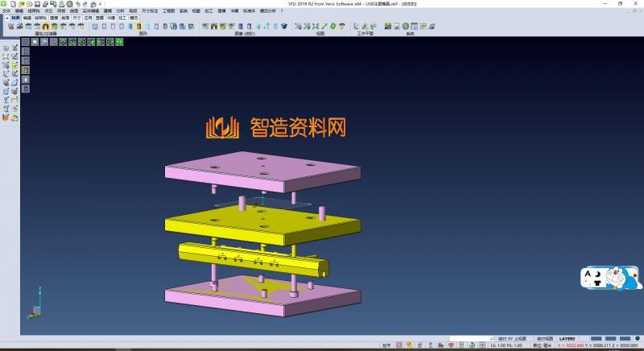This screenshot has height=351, width=644.
Task: Click the Doraemon input method widget
Action: (610, 279)
